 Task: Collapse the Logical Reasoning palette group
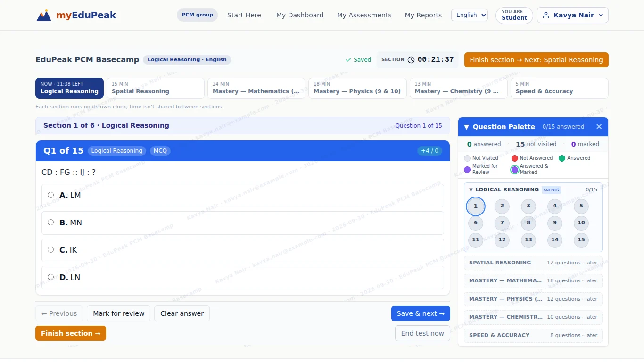471,189
